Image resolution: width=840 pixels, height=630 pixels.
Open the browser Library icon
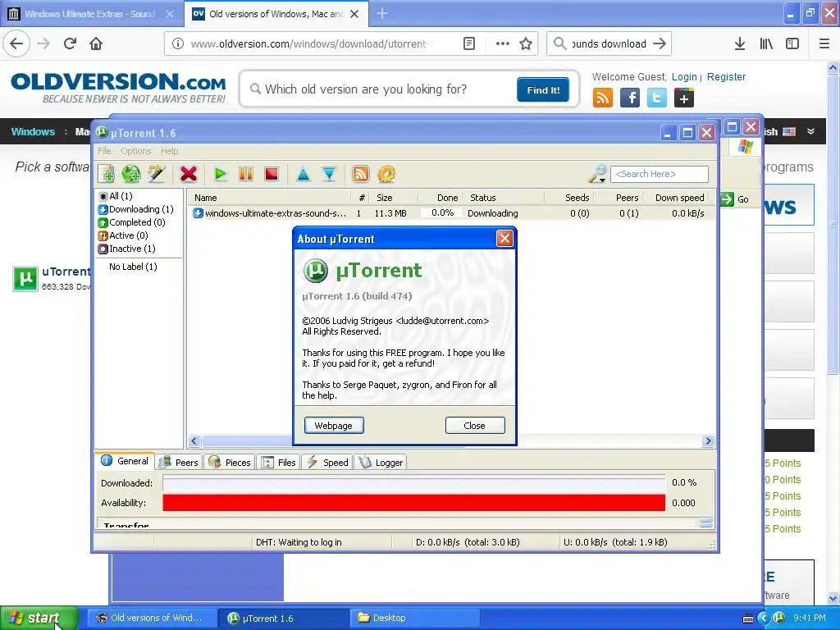[x=766, y=43]
